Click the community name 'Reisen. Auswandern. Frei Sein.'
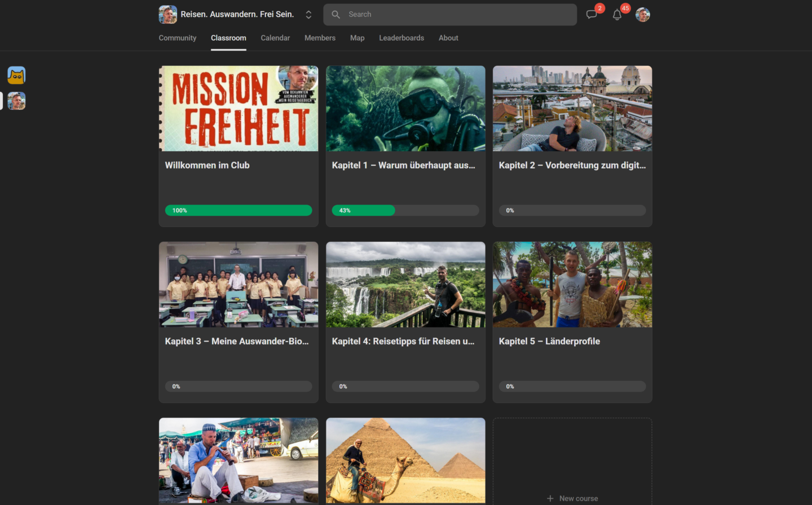 [x=237, y=15]
